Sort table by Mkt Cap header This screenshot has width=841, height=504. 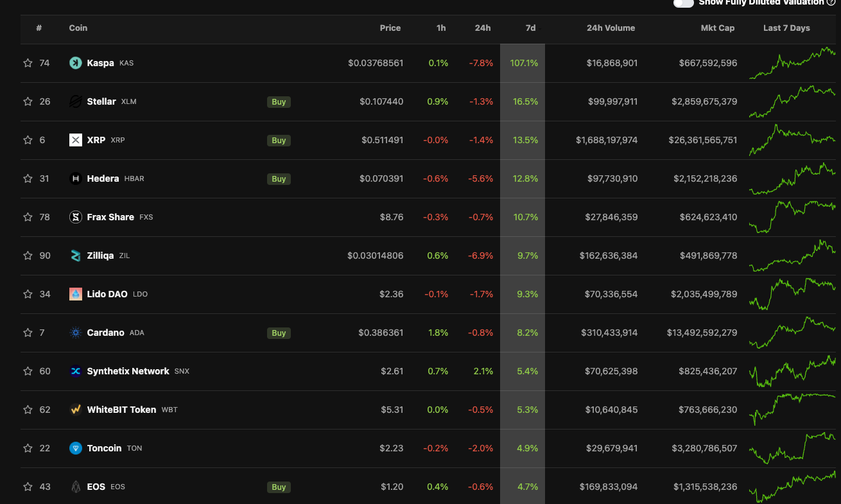click(x=718, y=28)
